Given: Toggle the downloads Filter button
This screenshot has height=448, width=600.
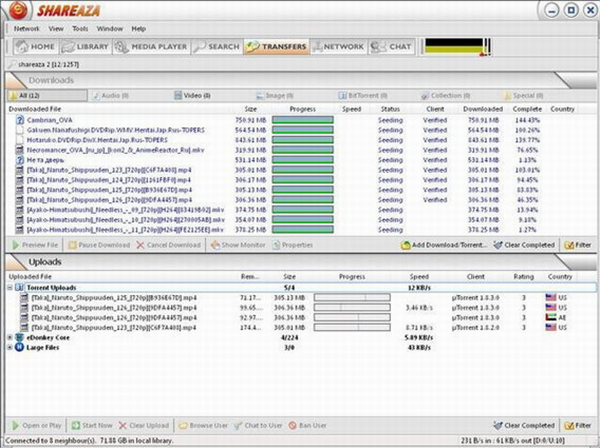Looking at the screenshot, I should pyautogui.click(x=576, y=244).
